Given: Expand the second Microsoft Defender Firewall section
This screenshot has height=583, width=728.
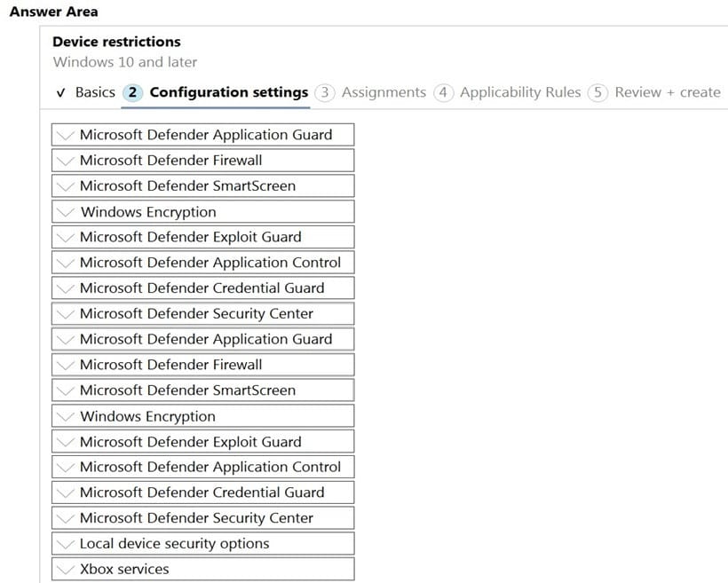Looking at the screenshot, I should coord(203,365).
